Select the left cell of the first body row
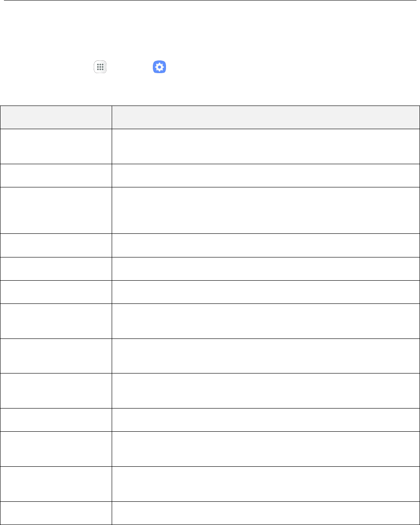This screenshot has width=420, height=525. tap(56, 146)
